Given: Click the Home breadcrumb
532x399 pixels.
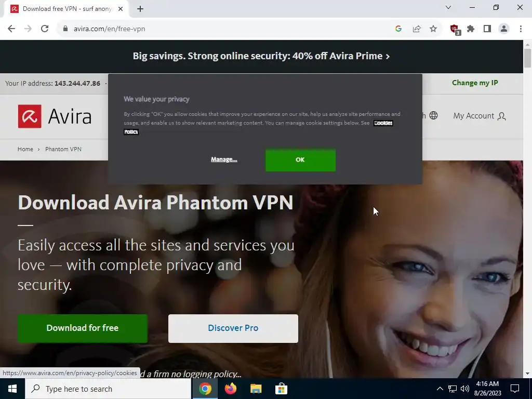Looking at the screenshot, I should click(25, 149).
